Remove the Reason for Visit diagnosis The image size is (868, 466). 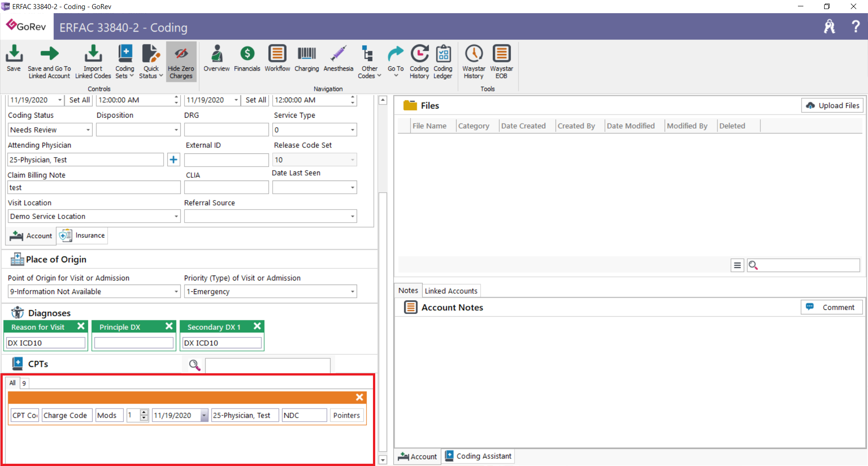[x=81, y=326]
